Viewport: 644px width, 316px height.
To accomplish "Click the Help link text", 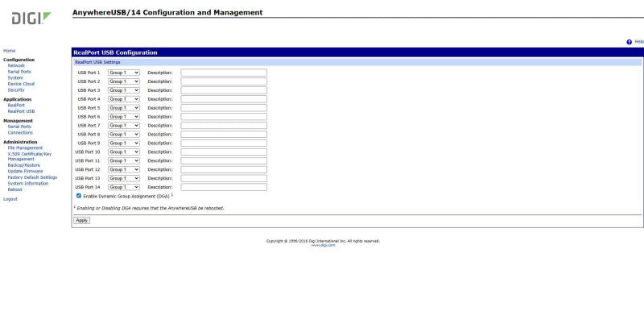I will (639, 42).
